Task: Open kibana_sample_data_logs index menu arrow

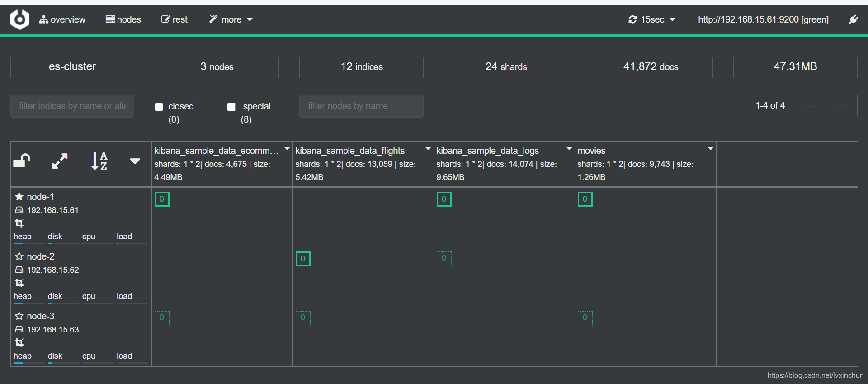Action: coord(569,149)
